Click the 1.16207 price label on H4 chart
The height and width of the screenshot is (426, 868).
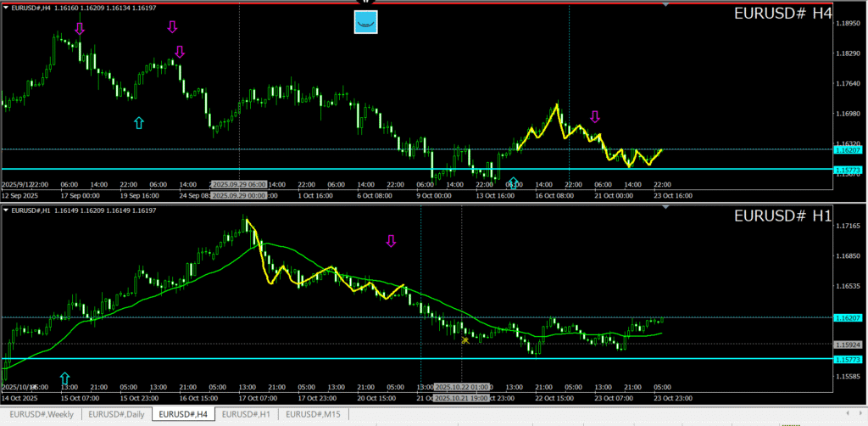pos(849,149)
